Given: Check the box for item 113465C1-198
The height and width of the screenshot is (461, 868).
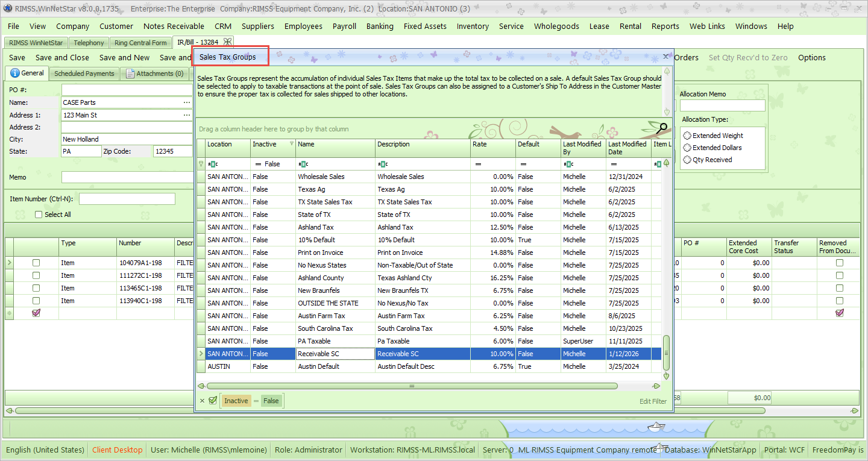Looking at the screenshot, I should point(36,288).
